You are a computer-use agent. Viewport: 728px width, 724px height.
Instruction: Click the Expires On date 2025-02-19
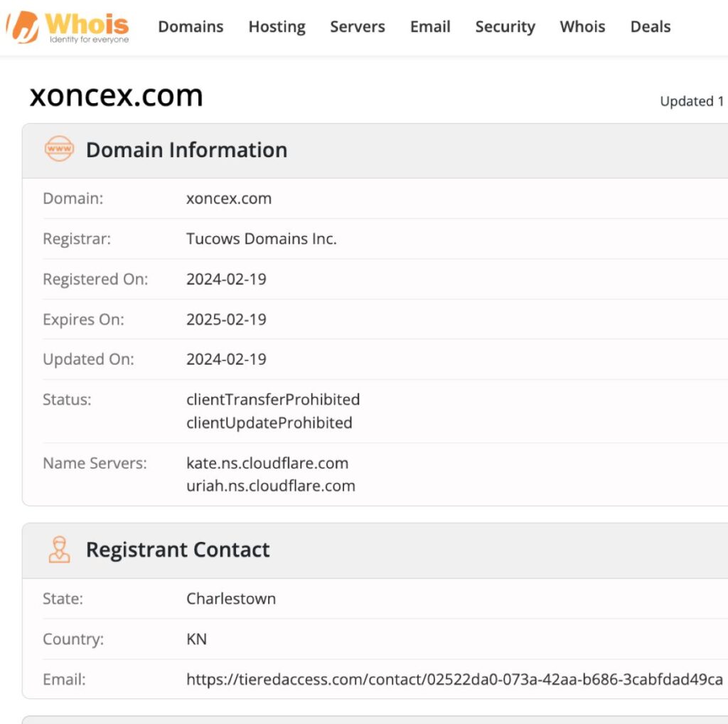coord(226,319)
